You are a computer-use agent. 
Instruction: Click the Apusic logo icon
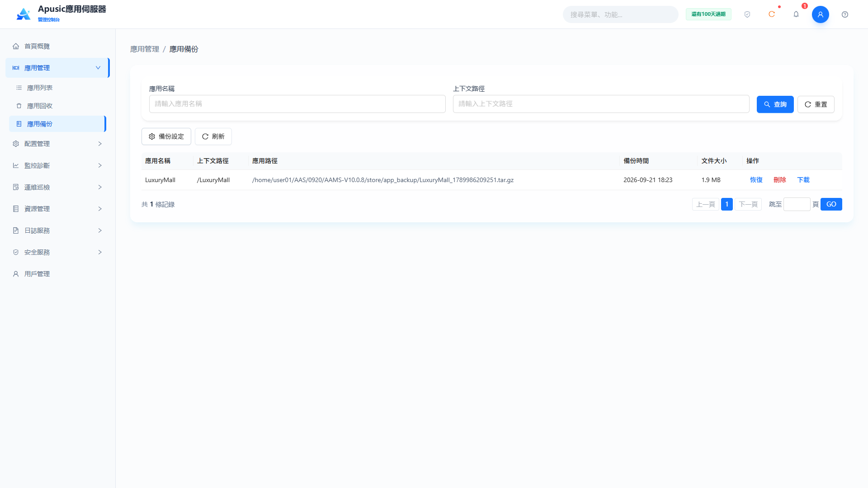pyautogui.click(x=24, y=14)
